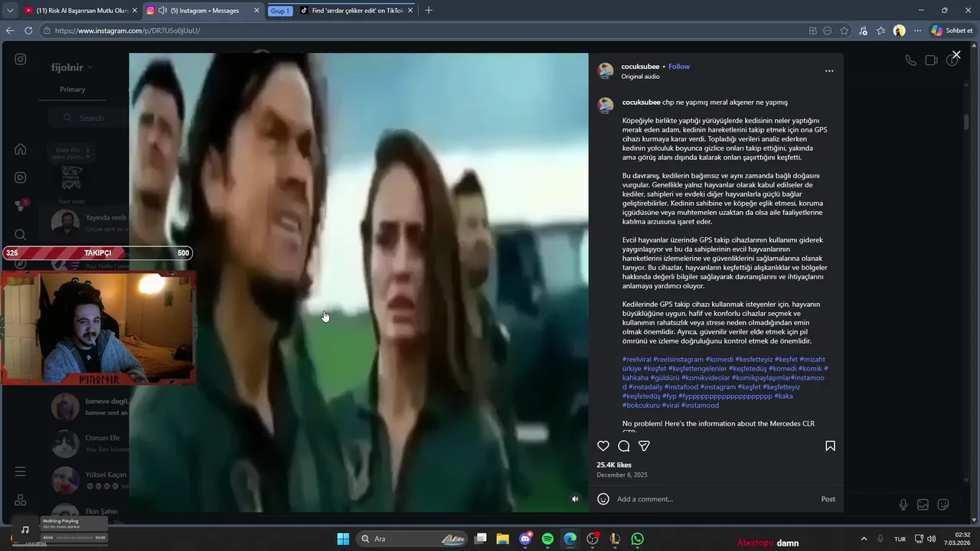Refresh the current page
The height and width of the screenshot is (551, 980).
tap(28, 31)
